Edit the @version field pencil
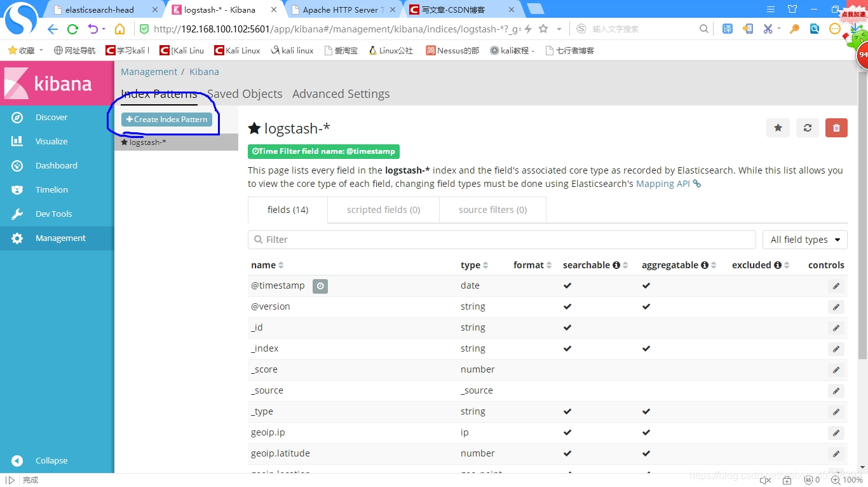This screenshot has height=487, width=868. pos(836,307)
